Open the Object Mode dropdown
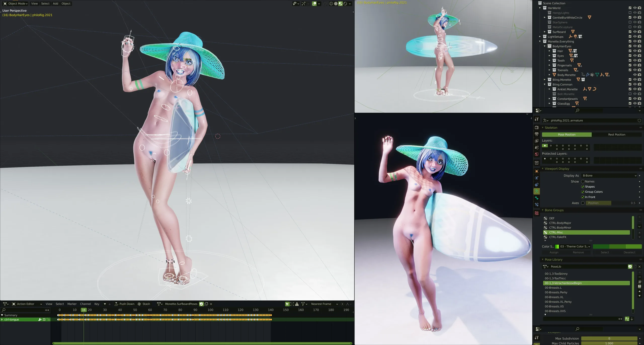The height and width of the screenshot is (345, 644). [16, 4]
